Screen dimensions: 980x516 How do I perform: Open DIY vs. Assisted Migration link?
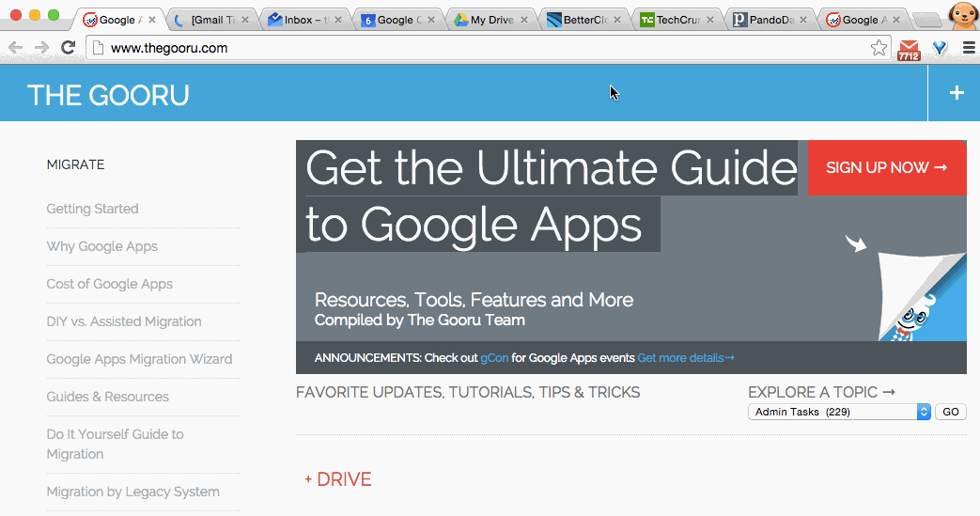pyautogui.click(x=124, y=321)
